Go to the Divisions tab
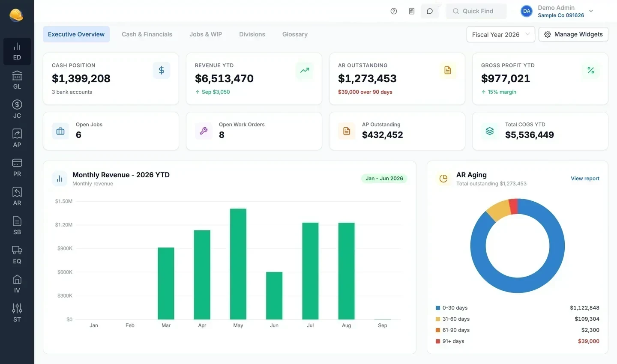Image resolution: width=617 pixels, height=364 pixels. (252, 34)
